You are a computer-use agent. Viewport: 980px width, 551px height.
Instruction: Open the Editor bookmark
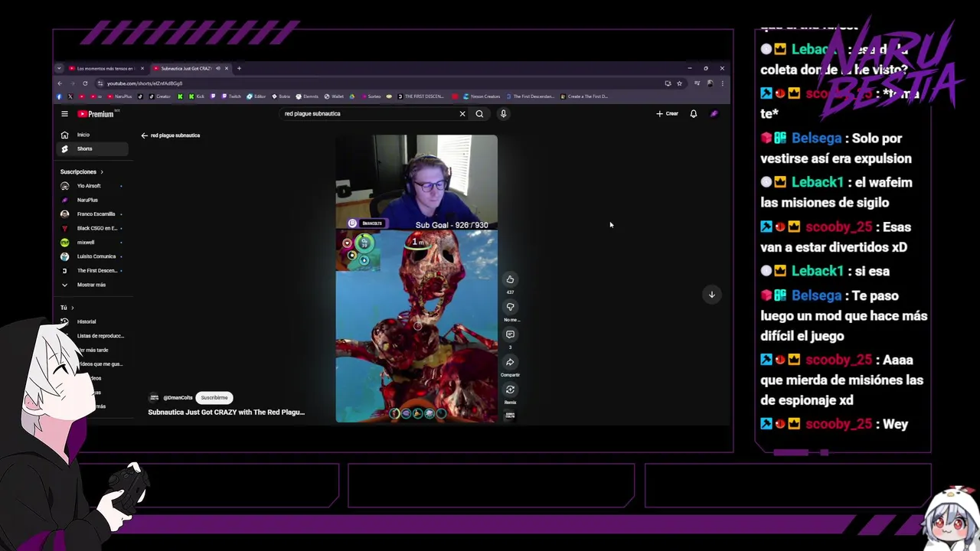[256, 96]
